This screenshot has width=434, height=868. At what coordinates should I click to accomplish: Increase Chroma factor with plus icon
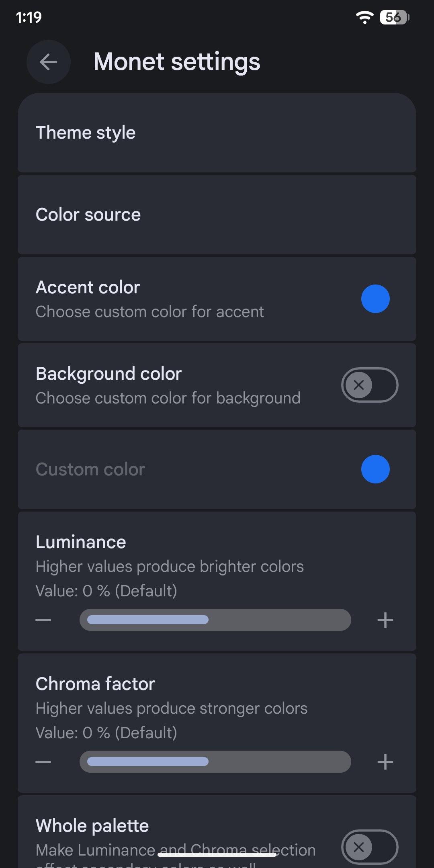[x=385, y=762]
